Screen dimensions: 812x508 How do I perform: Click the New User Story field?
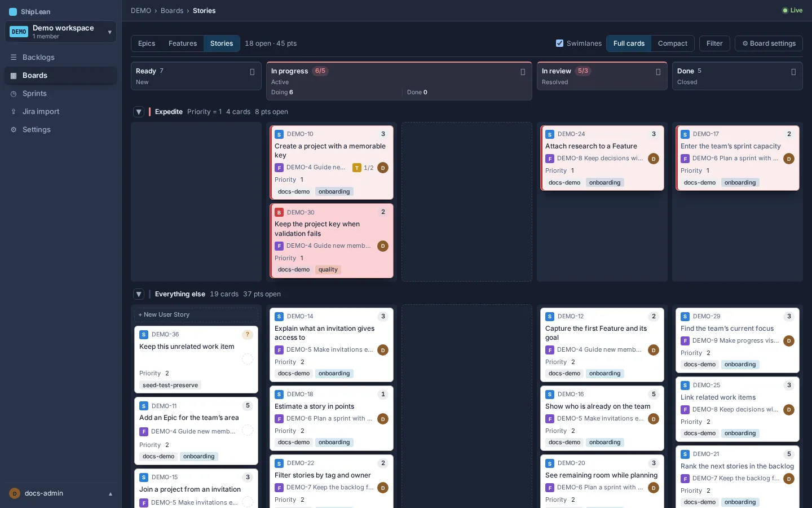[196, 315]
